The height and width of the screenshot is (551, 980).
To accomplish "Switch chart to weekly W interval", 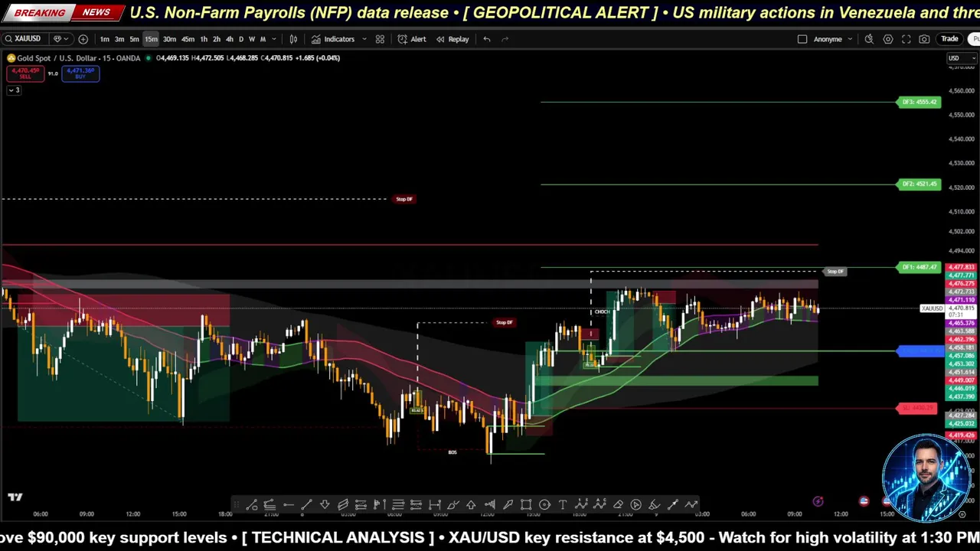I will 252,39.
